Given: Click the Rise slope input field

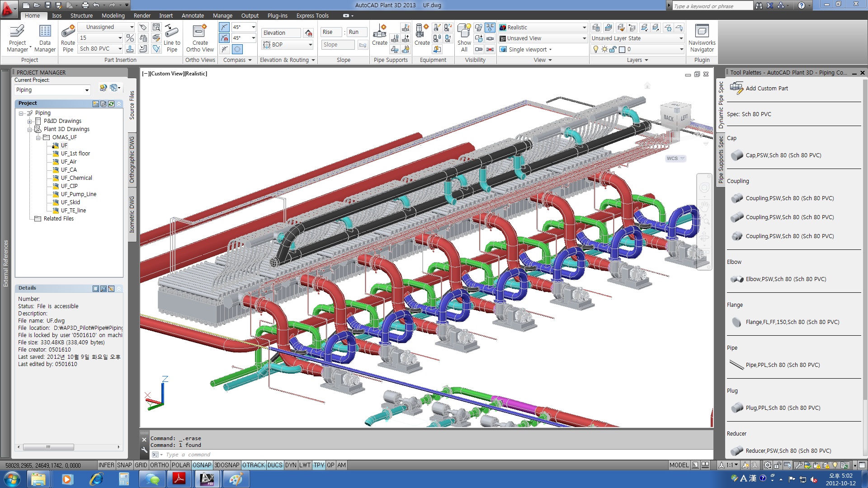Looking at the screenshot, I should click(331, 32).
